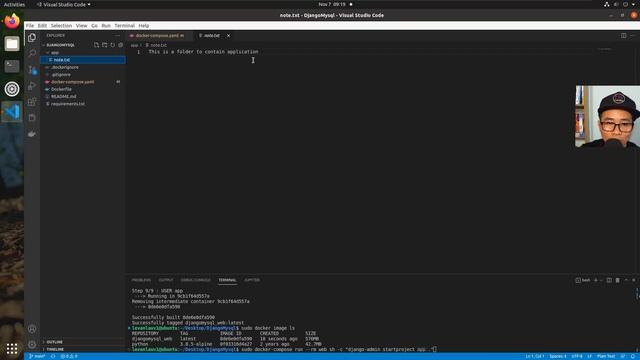Image resolution: width=640 pixels, height=360 pixels.
Task: Add a new terminal with plus icon
Action: pyautogui.click(x=596, y=280)
